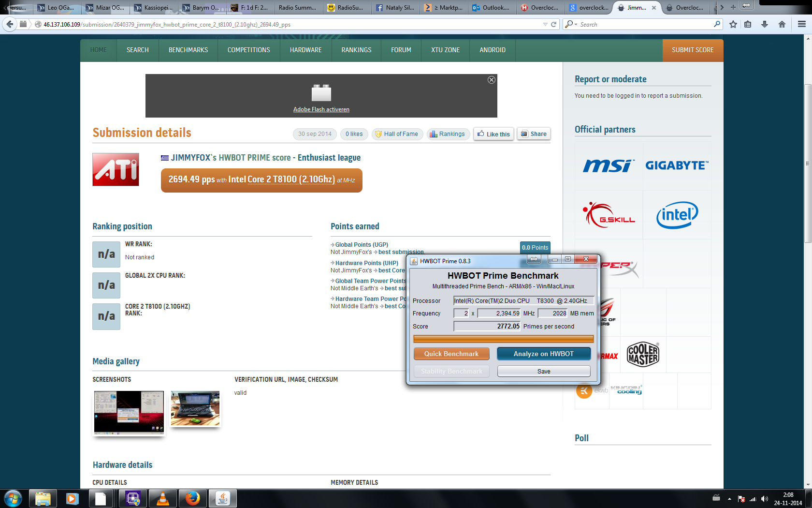Screen dimensions: 812x508
Task: Click Analyze on HWBOT button
Action: point(544,354)
